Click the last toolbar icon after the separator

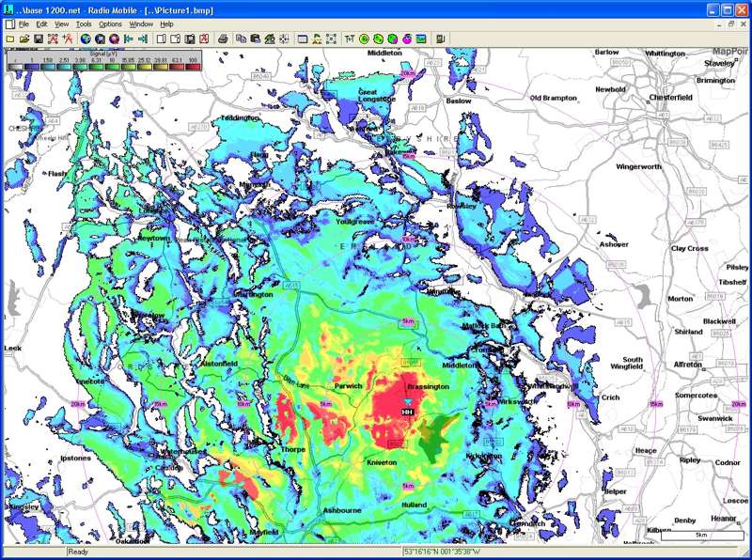click(440, 39)
